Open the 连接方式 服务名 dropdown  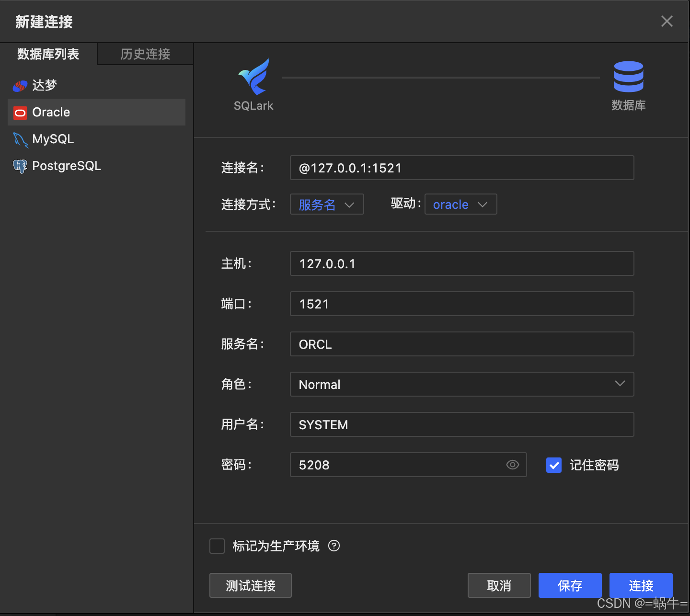tap(327, 204)
